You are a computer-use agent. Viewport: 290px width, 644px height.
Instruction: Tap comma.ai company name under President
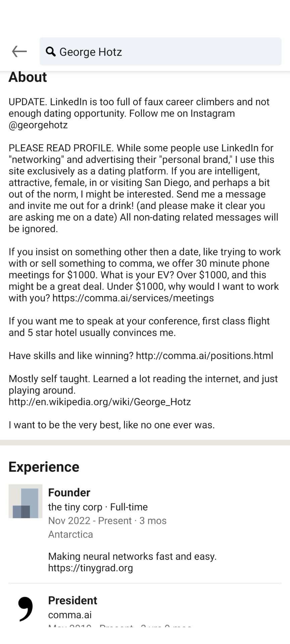click(70, 615)
